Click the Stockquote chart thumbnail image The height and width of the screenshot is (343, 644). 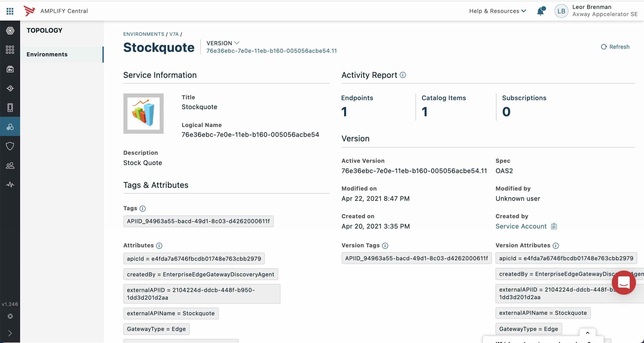[x=143, y=113]
